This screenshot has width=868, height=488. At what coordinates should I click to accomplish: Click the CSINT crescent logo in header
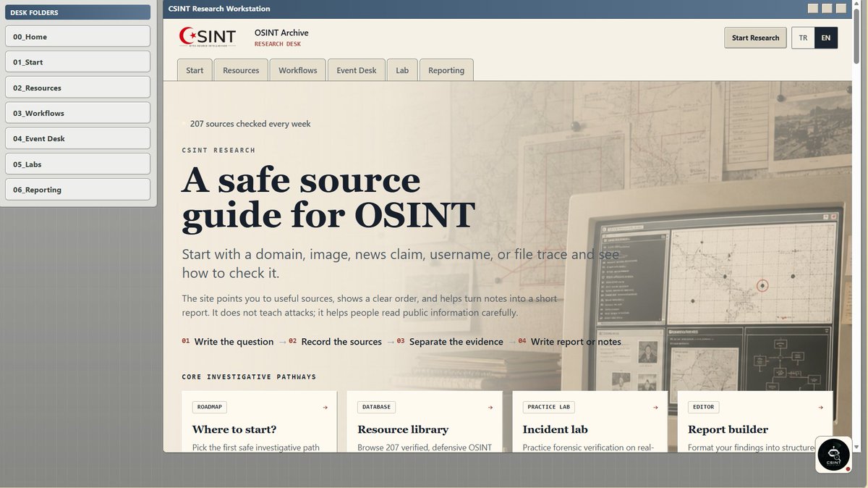[x=208, y=37]
